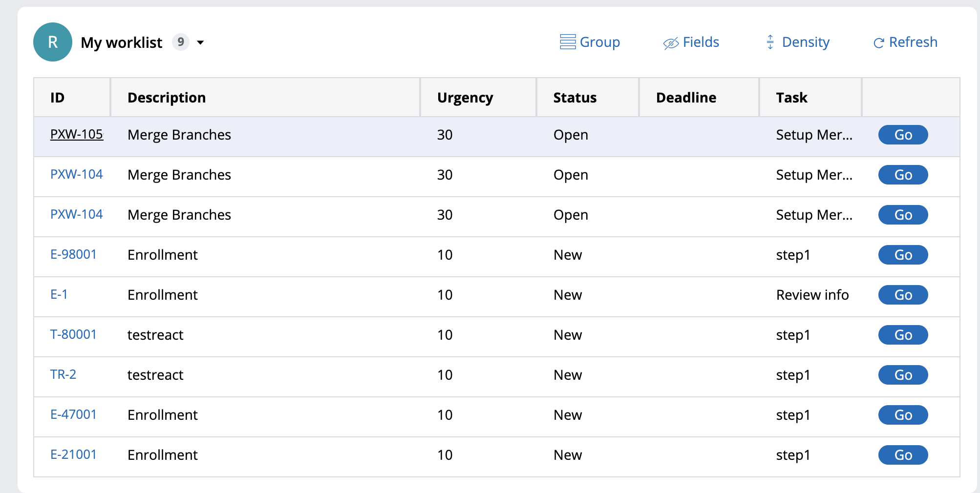
Task: Open case E-47001 link
Action: [x=73, y=414]
